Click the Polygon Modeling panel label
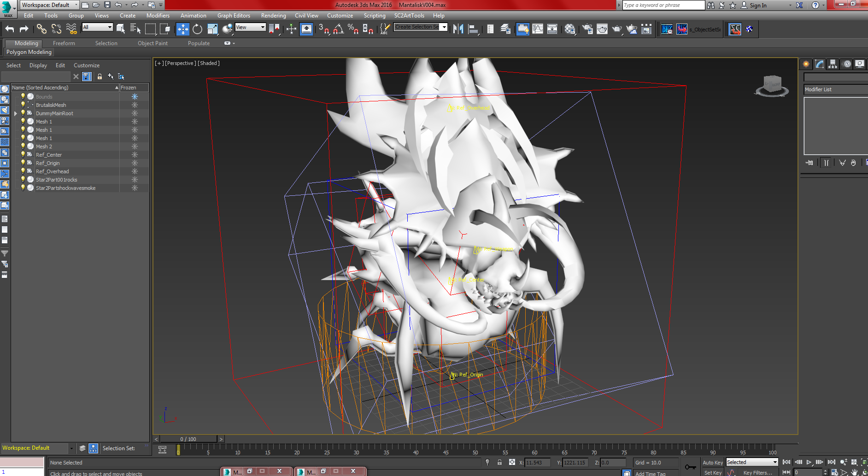The image size is (868, 476). 29,52
